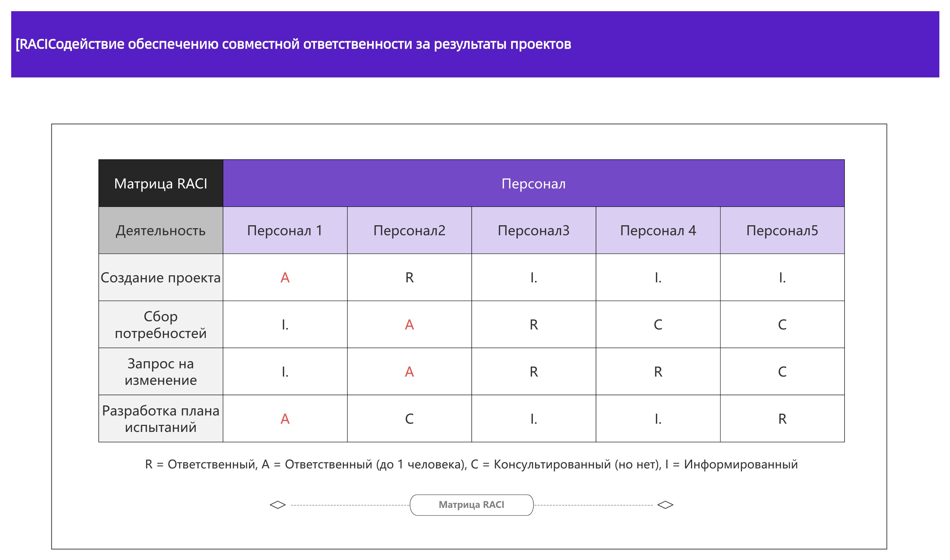The height and width of the screenshot is (560, 950).
Task: Click I under Персонал 4 in Разработка плана испытаний row
Action: tap(658, 419)
